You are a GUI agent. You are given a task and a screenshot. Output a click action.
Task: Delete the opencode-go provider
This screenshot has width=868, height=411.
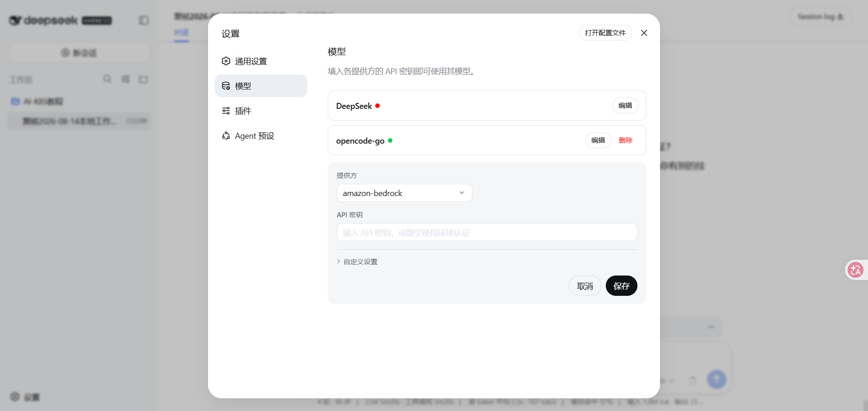pos(625,140)
